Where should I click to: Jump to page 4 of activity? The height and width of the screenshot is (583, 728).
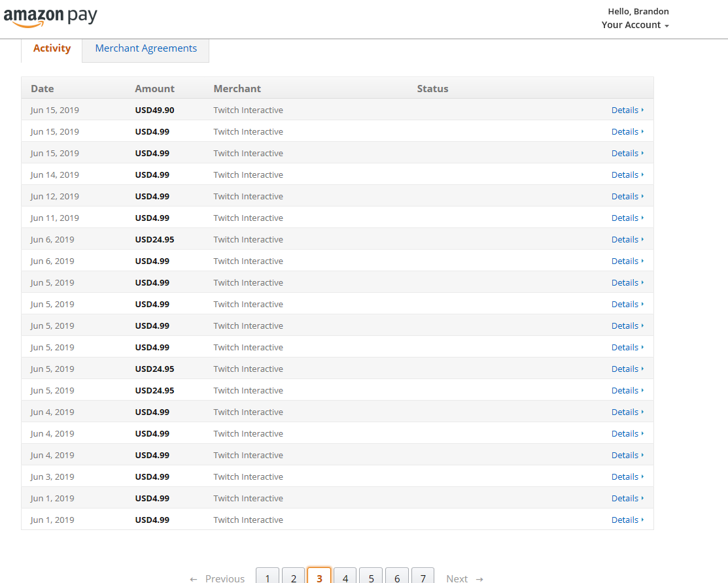(x=345, y=576)
